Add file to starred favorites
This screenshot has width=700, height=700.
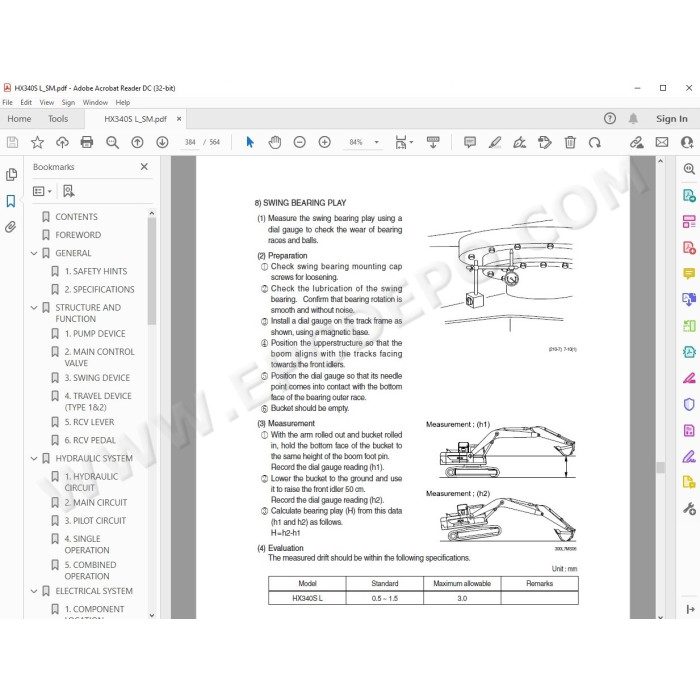(37, 142)
